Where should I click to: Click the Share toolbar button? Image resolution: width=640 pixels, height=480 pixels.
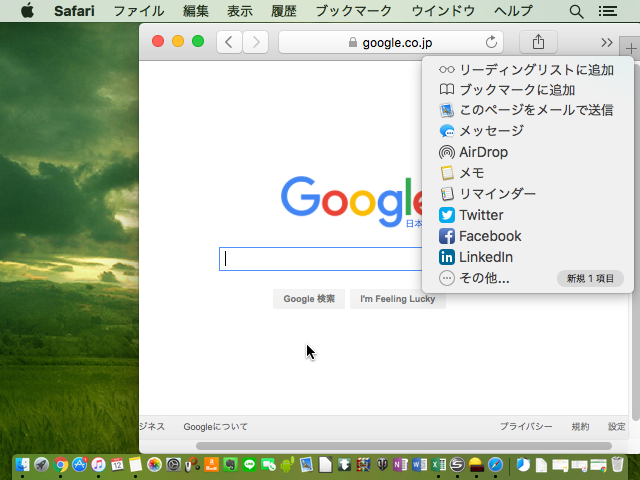point(538,42)
